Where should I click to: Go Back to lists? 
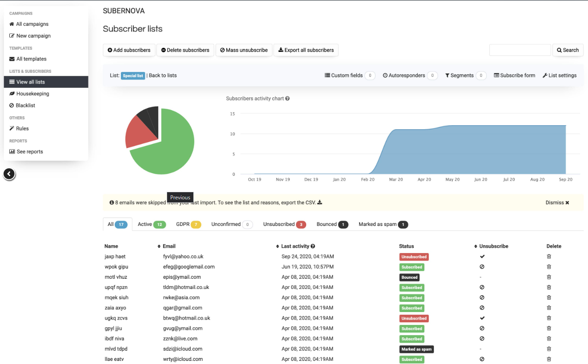click(163, 75)
